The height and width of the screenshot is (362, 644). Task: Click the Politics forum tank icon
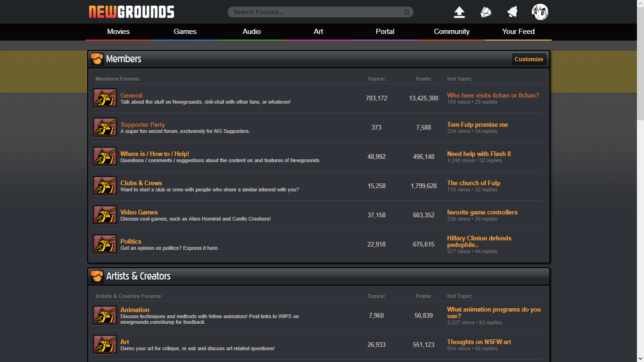pos(105,244)
